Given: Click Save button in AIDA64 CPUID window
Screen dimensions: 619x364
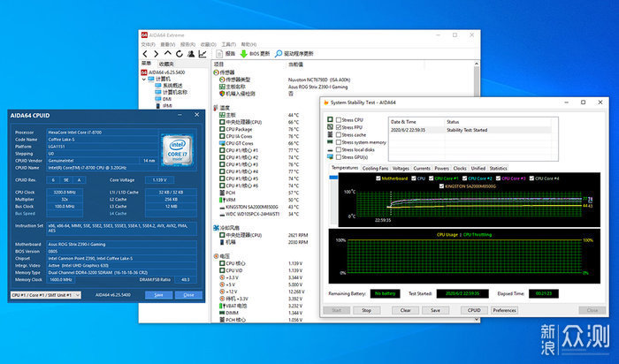Looking at the screenshot, I should (158, 295).
